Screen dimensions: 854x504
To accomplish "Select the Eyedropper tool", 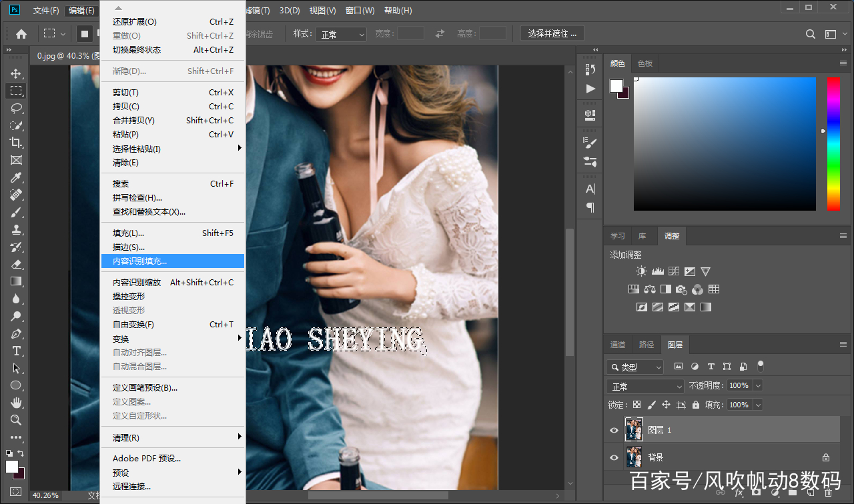I will click(16, 177).
